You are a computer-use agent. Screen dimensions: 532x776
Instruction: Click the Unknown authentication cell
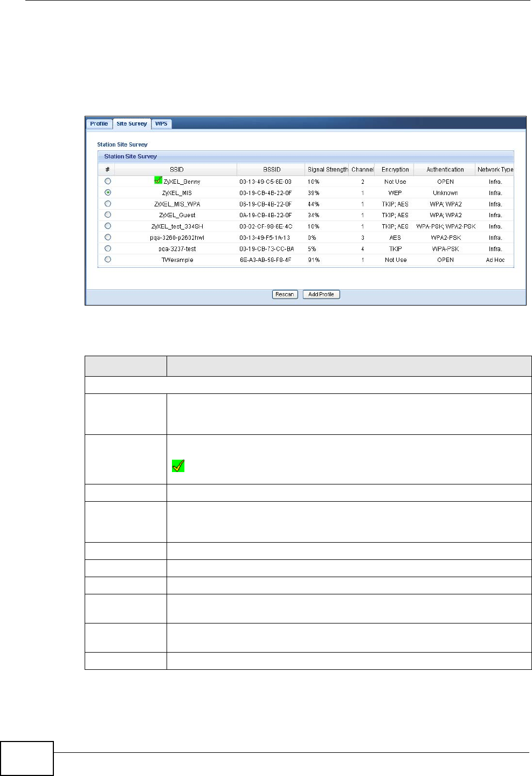[x=445, y=193]
